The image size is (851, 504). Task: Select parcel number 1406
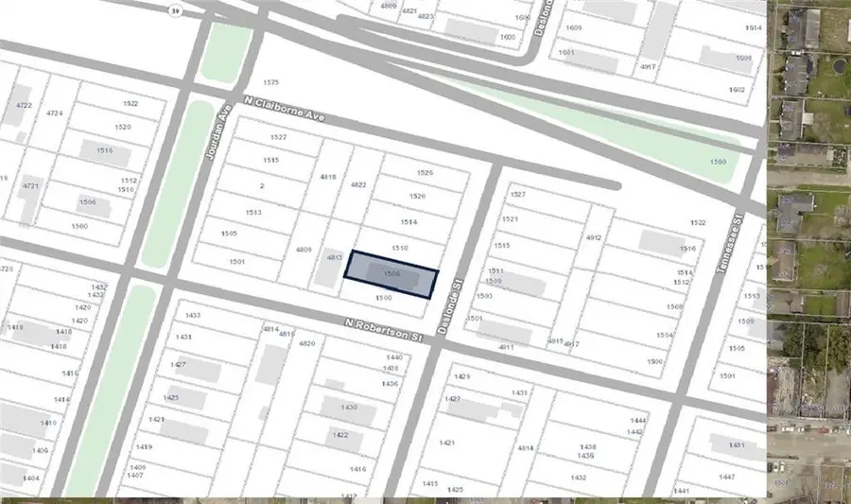click(40, 450)
